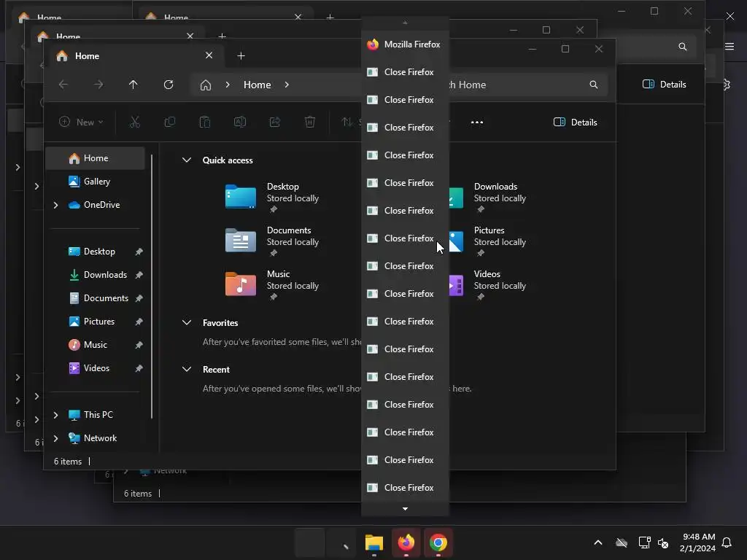Open Google Chrome from taskbar
Screen dimensions: 747x560
438,542
